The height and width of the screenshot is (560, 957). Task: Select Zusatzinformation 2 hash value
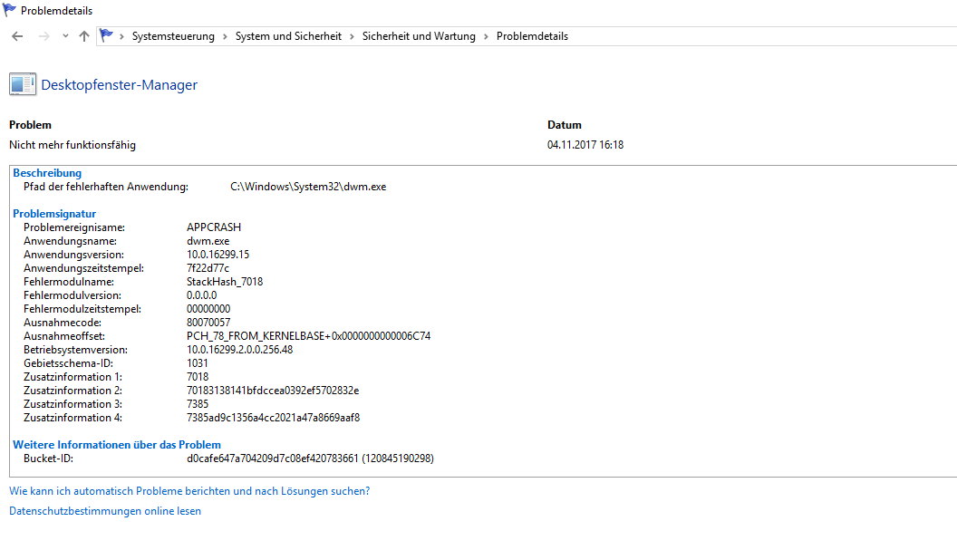tap(273, 391)
